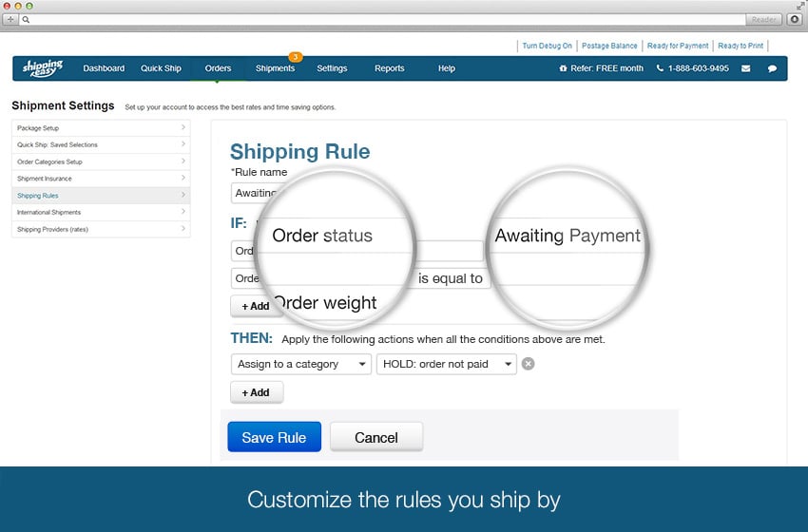Click the Turn Debug On link

[547, 46]
